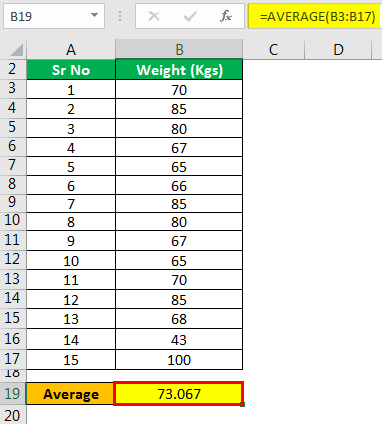Select row 13 header
Screen dimensions: 382x424
click(13, 279)
